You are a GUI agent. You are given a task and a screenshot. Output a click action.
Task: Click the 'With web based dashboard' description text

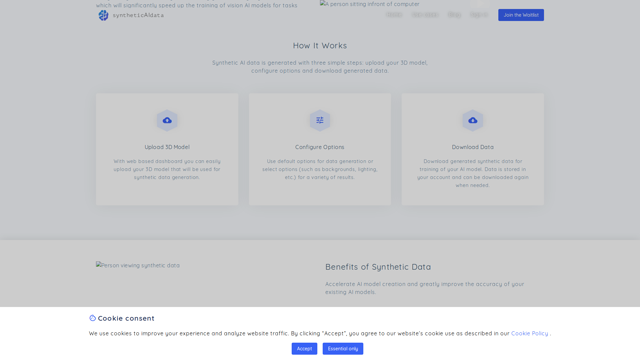point(167,169)
